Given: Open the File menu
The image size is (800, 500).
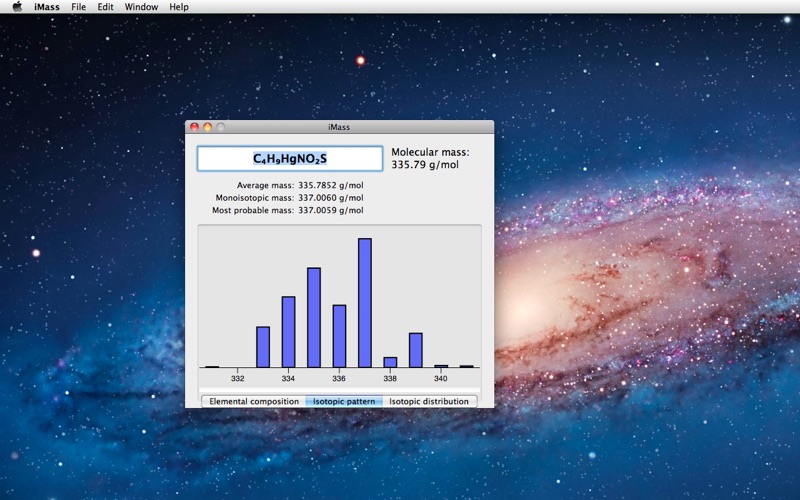Looking at the screenshot, I should point(78,7).
